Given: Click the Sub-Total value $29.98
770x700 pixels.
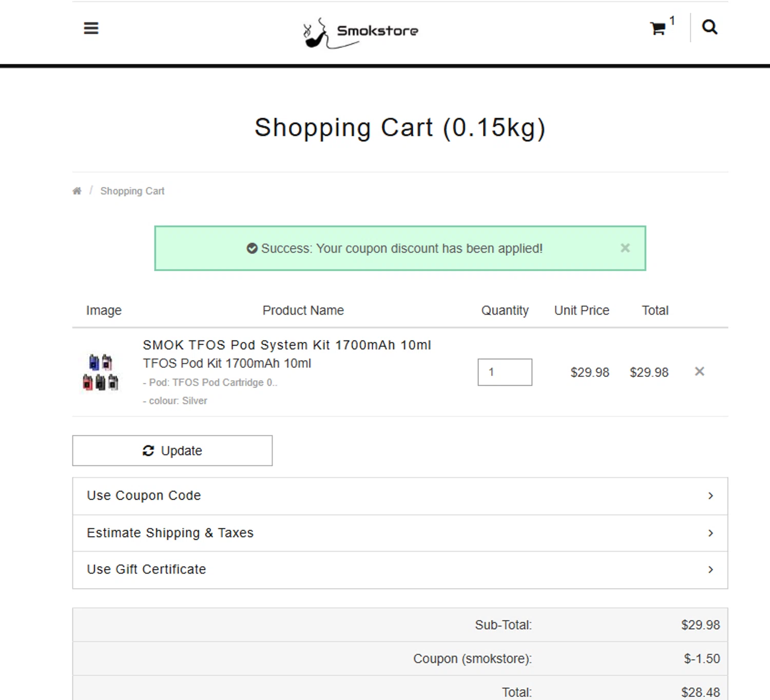Looking at the screenshot, I should point(700,625).
